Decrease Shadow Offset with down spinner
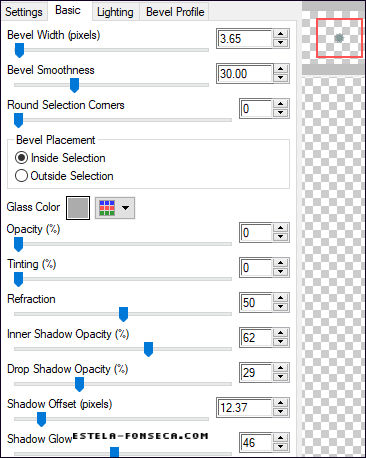This screenshot has height=458, width=366. coord(281,412)
